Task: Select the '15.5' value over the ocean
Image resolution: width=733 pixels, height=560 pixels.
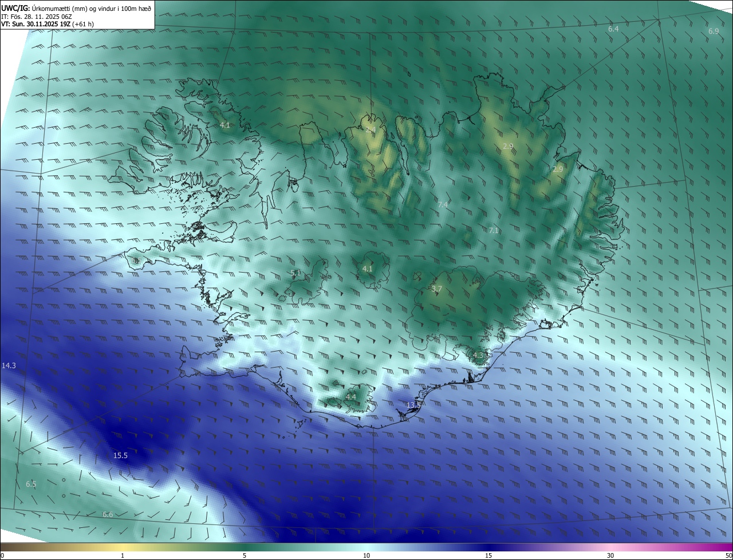Action: [x=120, y=456]
